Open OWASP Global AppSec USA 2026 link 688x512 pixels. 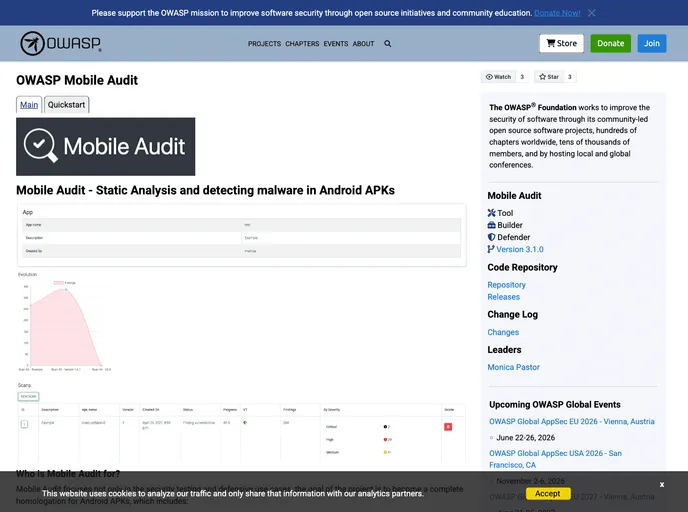click(x=555, y=459)
